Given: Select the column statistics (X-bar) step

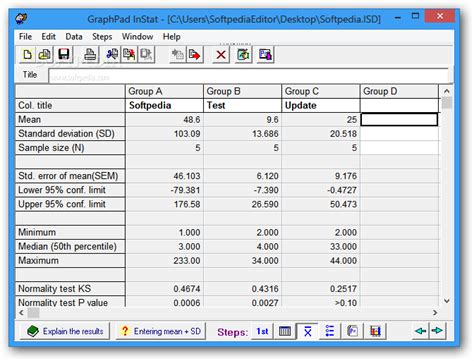Looking at the screenshot, I should (307, 331).
